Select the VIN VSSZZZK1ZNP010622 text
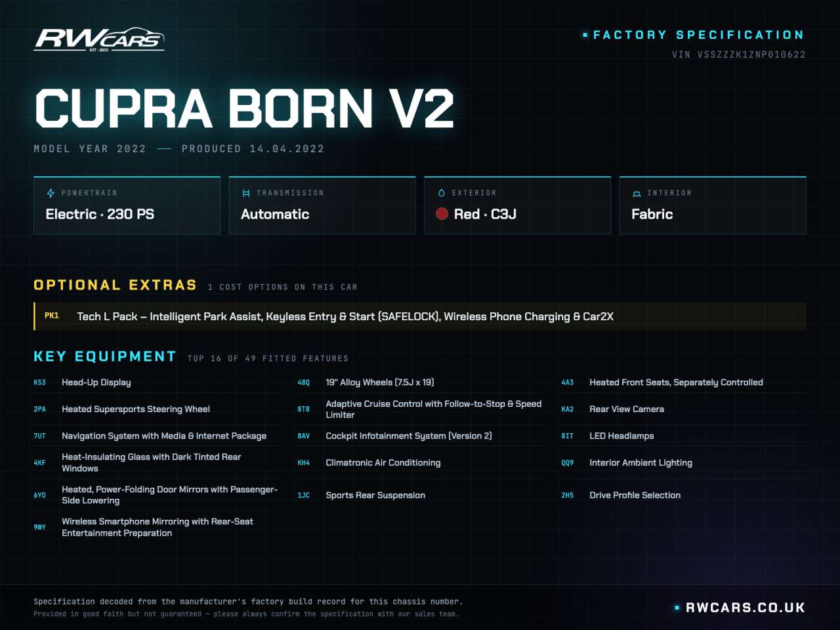840x630 pixels. click(x=738, y=54)
